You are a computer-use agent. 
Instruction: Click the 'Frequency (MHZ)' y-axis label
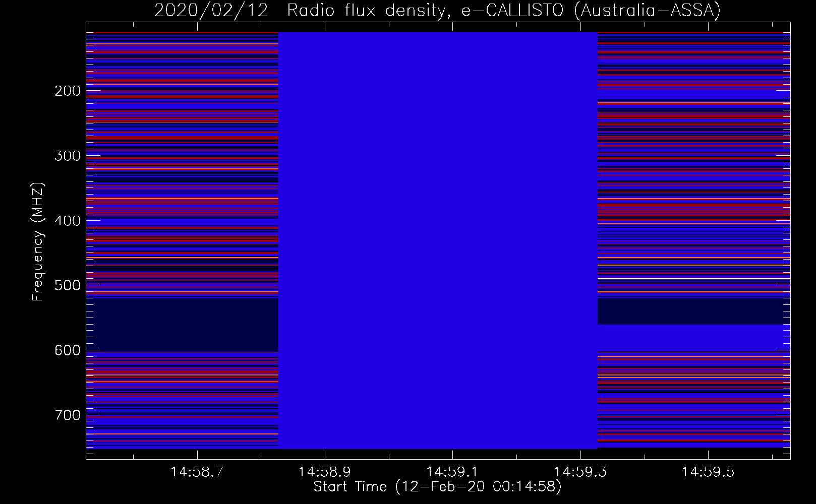pos(38,241)
